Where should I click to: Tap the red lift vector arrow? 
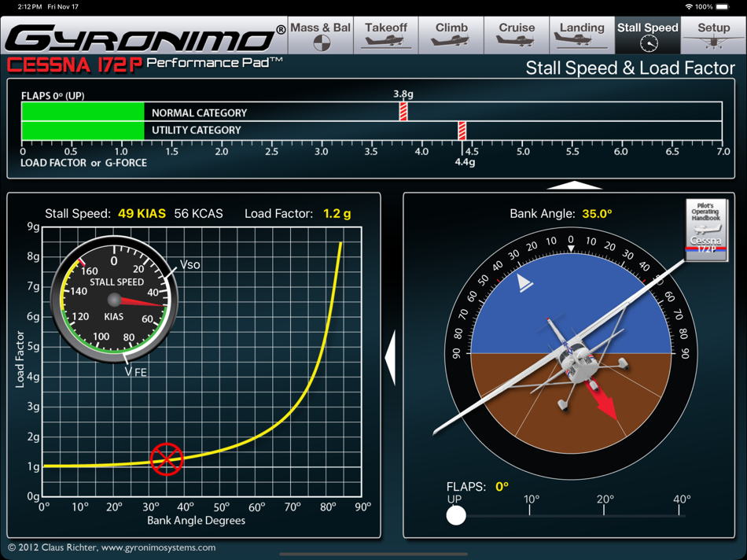pos(602,400)
